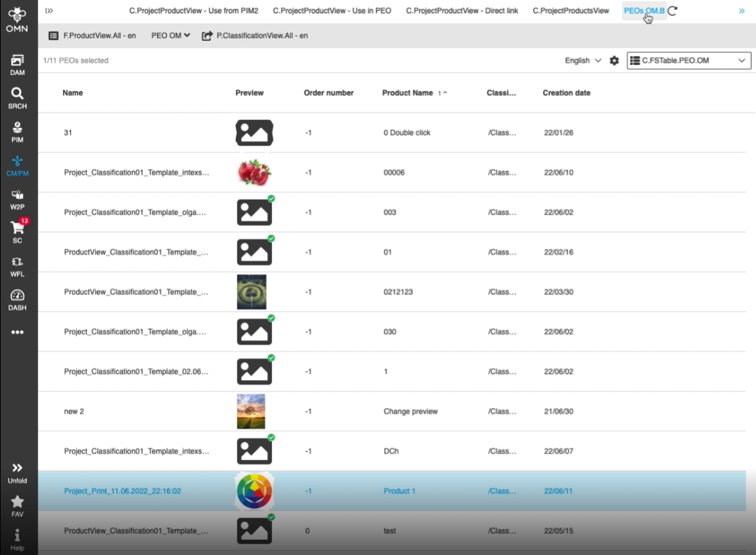The image size is (756, 555).
Task: Sort by Creation date column header
Action: 566,93
